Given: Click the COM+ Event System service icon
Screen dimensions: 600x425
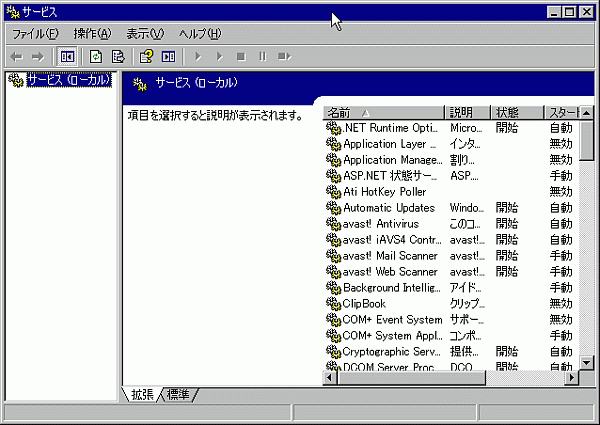Looking at the screenshot, I should click(333, 319).
